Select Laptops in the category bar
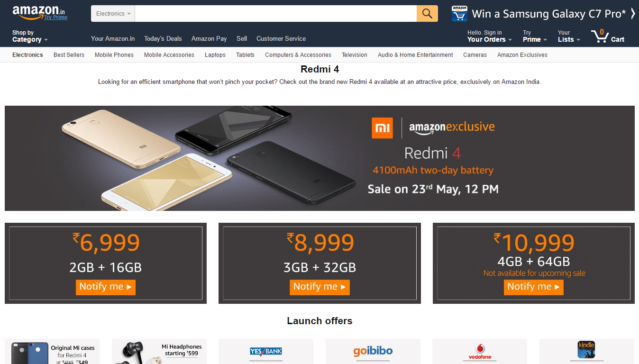 pyautogui.click(x=215, y=55)
